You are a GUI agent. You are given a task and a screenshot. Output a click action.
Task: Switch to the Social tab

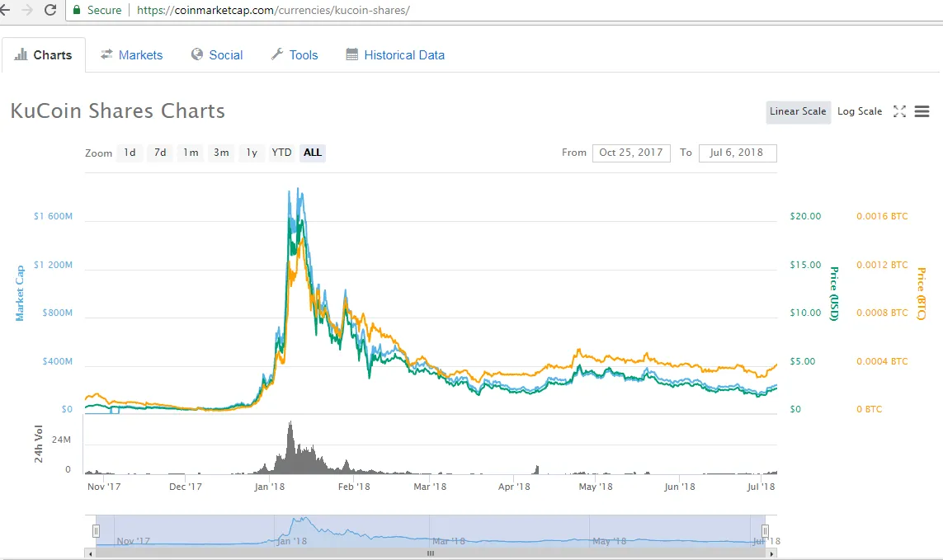point(216,54)
